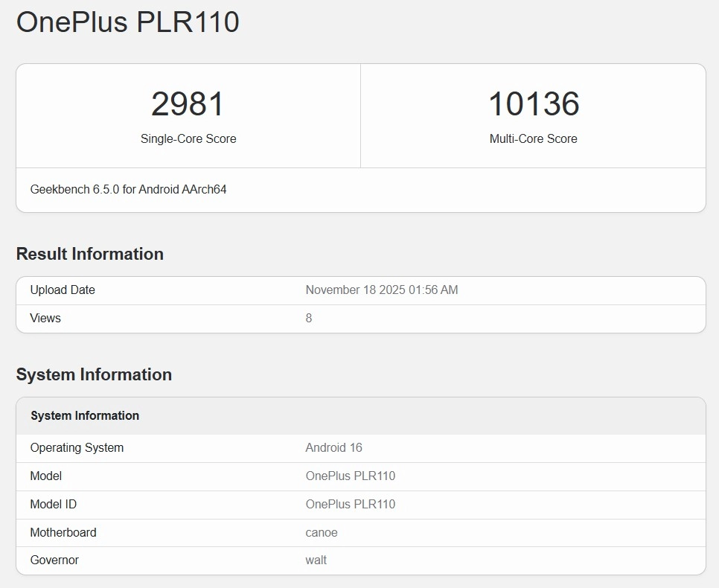Click the OnePlus PLR110 page title

[127, 22]
